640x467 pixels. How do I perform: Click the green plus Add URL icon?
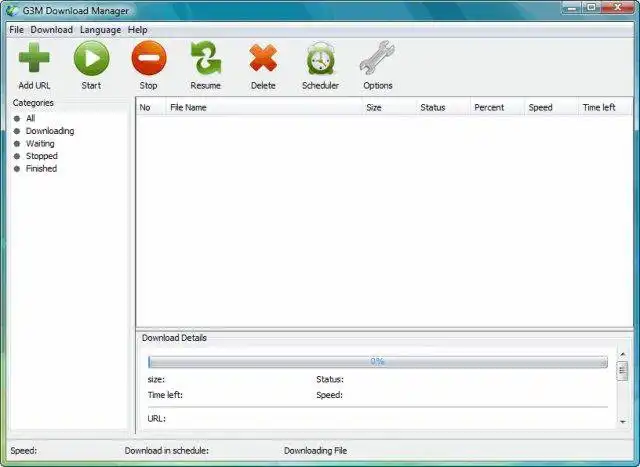(x=34, y=58)
